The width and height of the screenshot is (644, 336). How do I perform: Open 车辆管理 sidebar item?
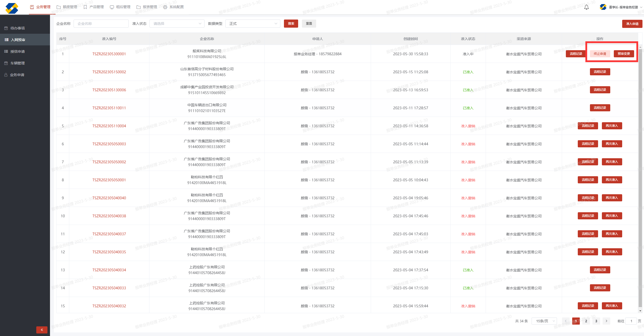(x=18, y=63)
